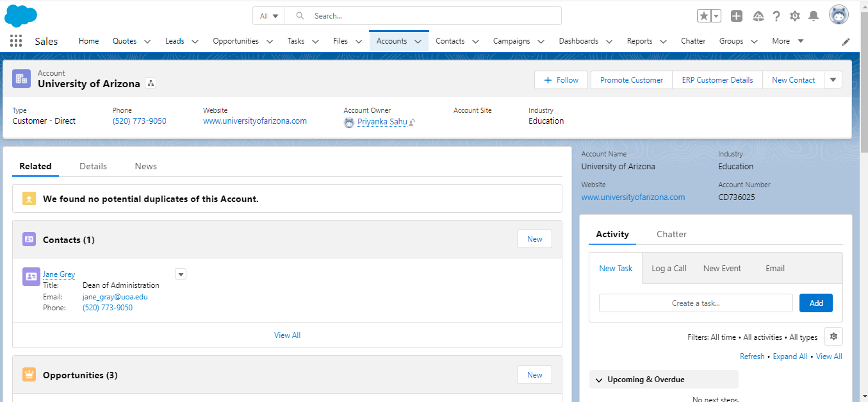Select the Email activity tab

point(775,269)
